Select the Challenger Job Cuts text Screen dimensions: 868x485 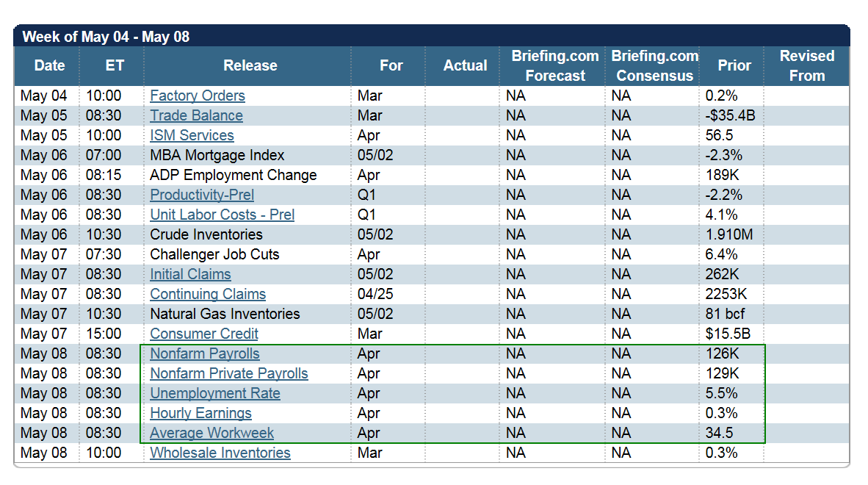(214, 255)
